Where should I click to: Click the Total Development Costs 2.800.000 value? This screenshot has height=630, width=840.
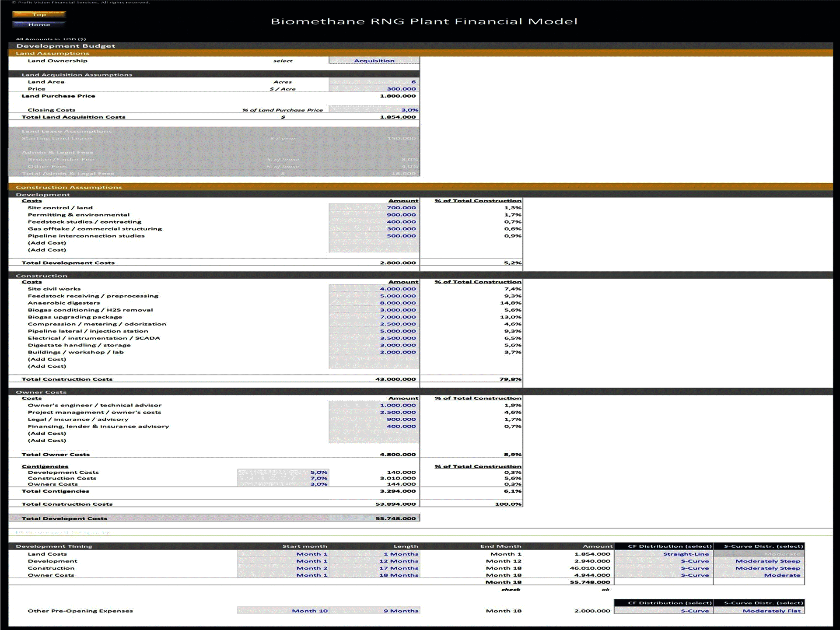tap(398, 263)
